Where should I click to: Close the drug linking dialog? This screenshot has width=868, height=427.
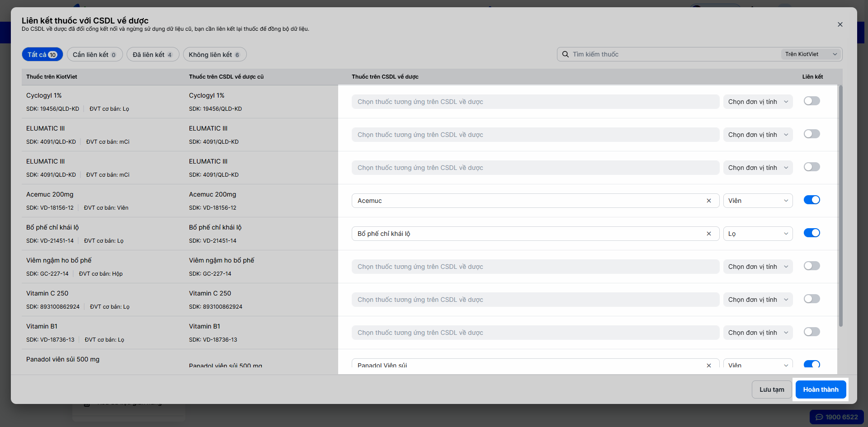pos(840,24)
